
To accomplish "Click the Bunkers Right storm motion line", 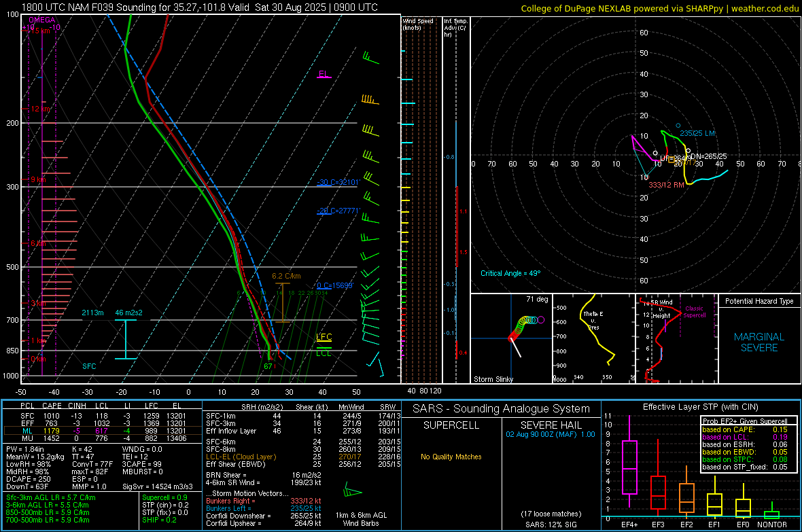I will tap(264, 501).
